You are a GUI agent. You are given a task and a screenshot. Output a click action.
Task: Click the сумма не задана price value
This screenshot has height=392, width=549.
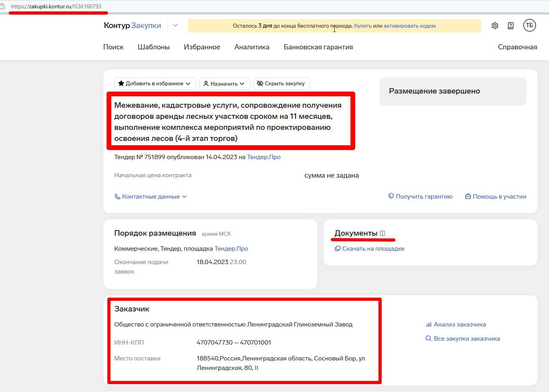point(332,176)
